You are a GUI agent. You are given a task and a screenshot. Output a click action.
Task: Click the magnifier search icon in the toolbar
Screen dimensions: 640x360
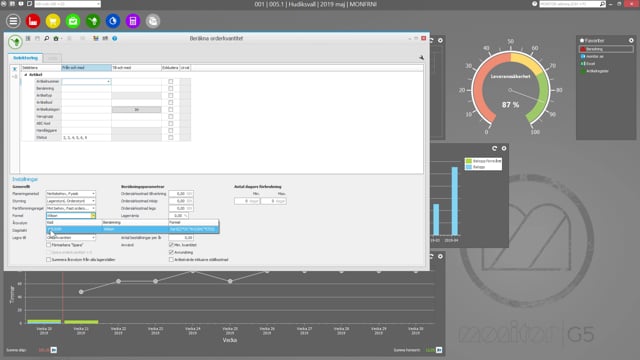coord(47,38)
